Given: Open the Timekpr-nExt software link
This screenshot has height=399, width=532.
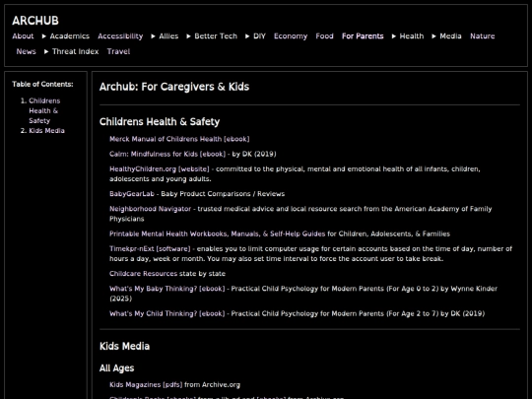Looking at the screenshot, I should (150, 248).
